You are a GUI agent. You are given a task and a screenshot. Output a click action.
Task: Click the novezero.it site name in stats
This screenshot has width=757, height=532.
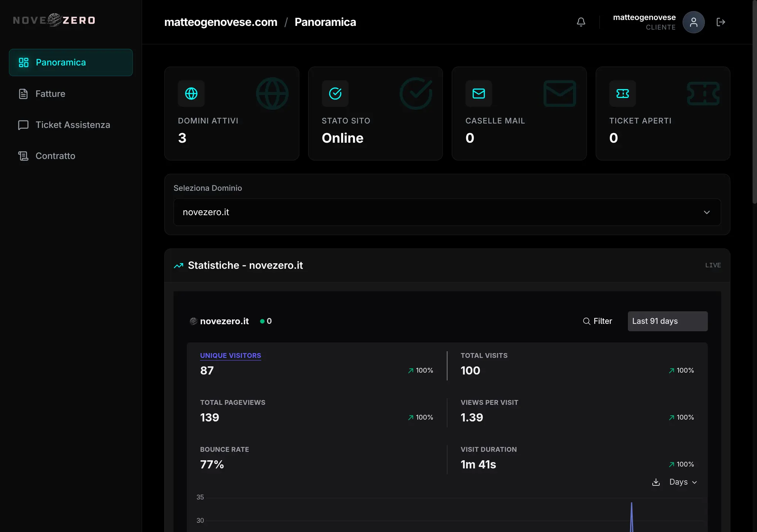coord(225,321)
